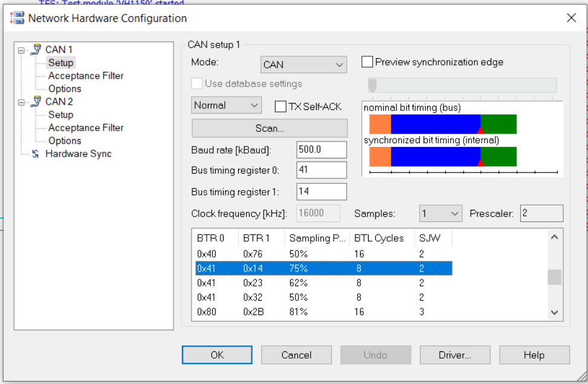Edit the Baud rate field

click(321, 149)
